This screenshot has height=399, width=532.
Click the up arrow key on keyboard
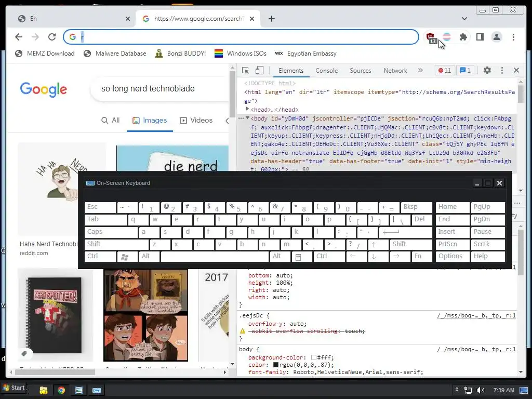(378, 244)
